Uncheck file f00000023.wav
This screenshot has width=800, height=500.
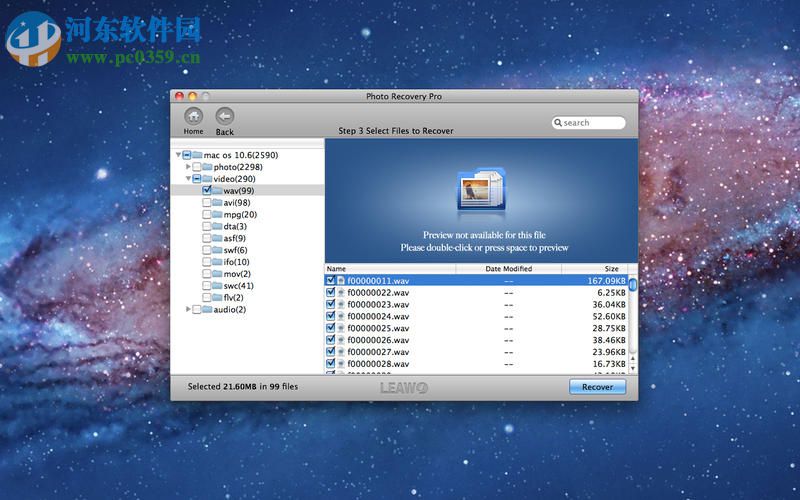tap(331, 304)
